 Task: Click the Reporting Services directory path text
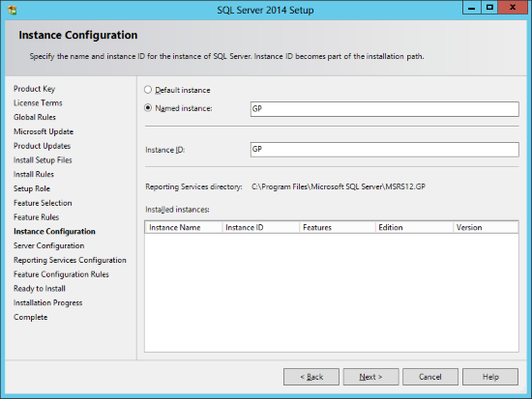tap(339, 186)
